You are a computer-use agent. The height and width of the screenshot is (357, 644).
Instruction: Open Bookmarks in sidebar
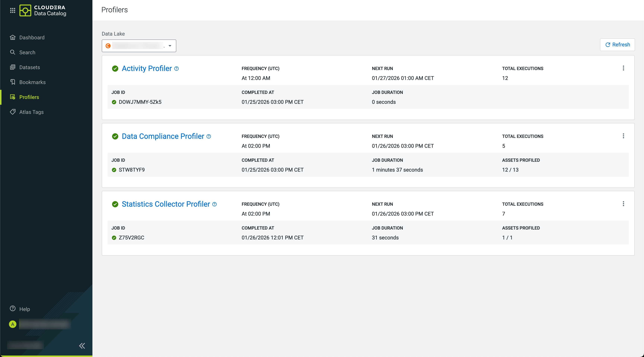[x=32, y=82]
